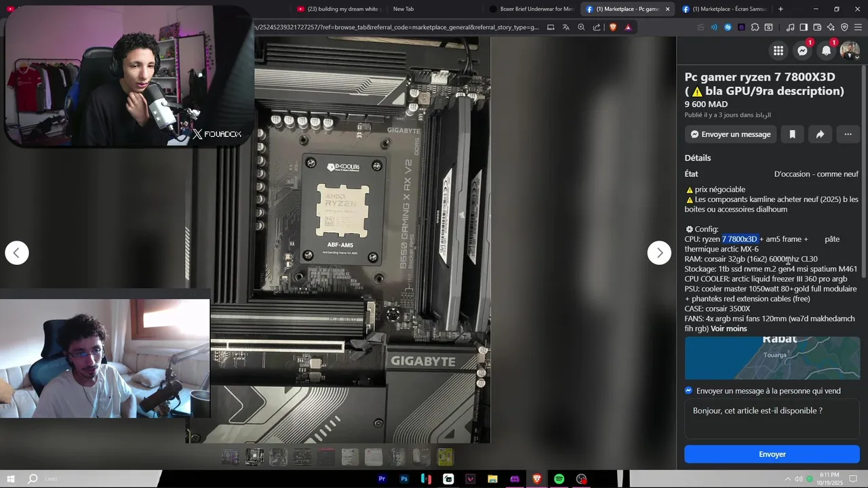
Task: Open Premiere Pro from the taskbar
Action: click(382, 479)
